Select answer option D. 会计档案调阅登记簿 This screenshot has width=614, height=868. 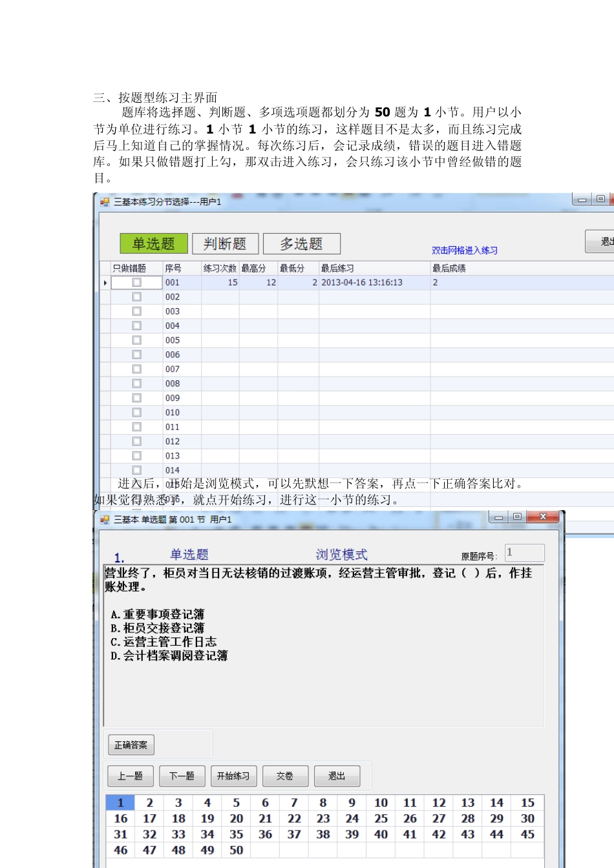pos(169,656)
